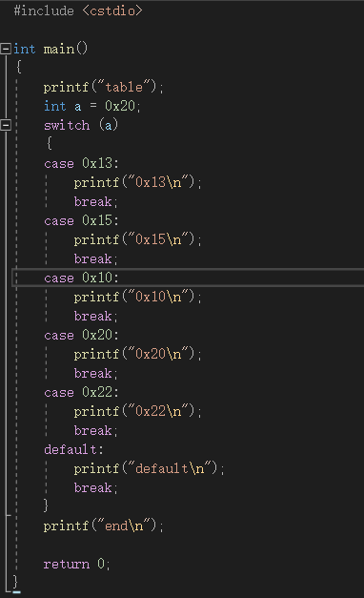Place cursor on #include cstdio line

point(78,10)
